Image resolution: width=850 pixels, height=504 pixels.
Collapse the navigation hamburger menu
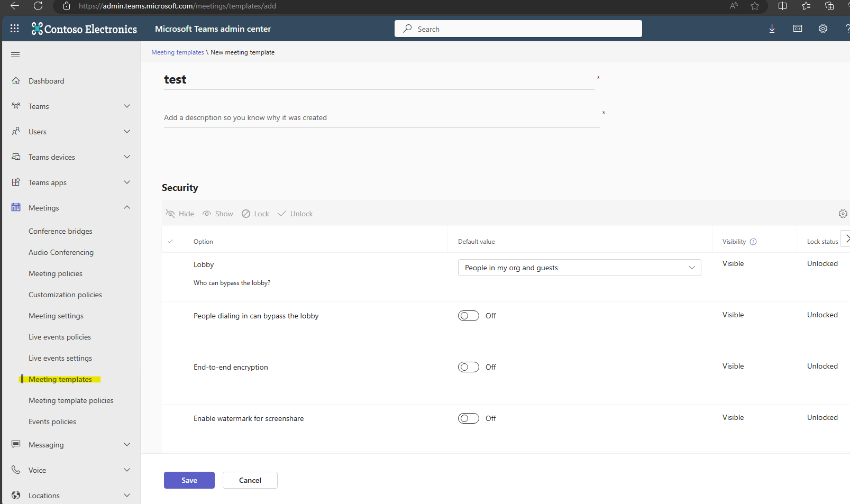tap(15, 54)
